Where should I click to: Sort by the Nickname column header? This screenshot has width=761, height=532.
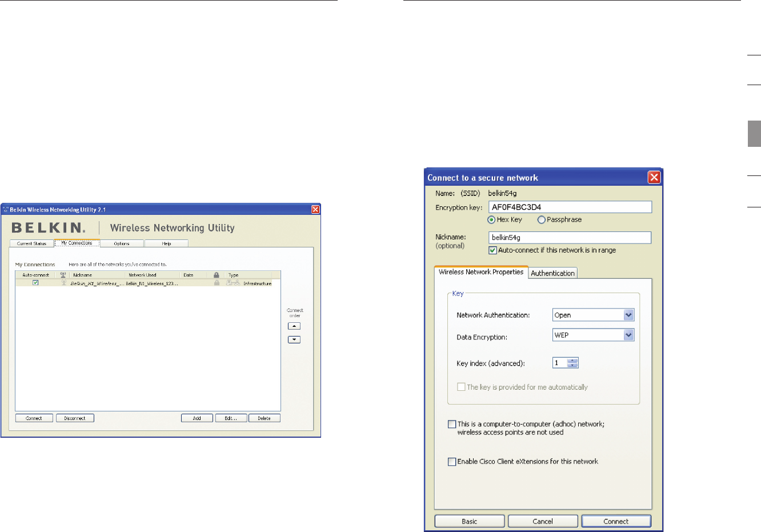click(97, 275)
